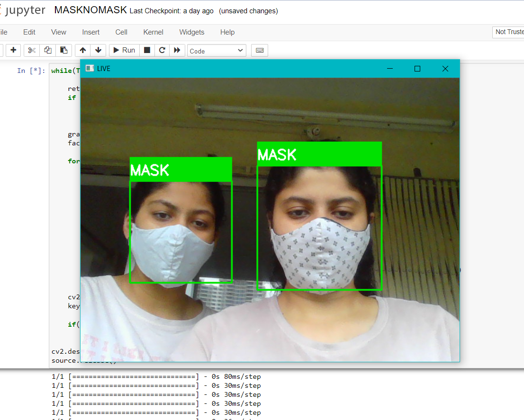Image resolution: width=524 pixels, height=420 pixels.
Task: Copy the current cell with the copy icon
Action: [47, 50]
